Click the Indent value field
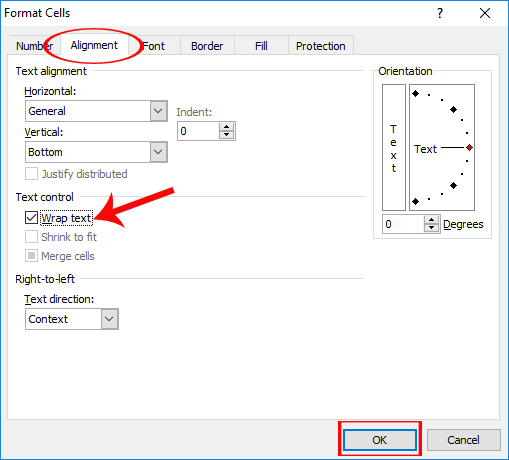The height and width of the screenshot is (460, 509). pyautogui.click(x=198, y=131)
